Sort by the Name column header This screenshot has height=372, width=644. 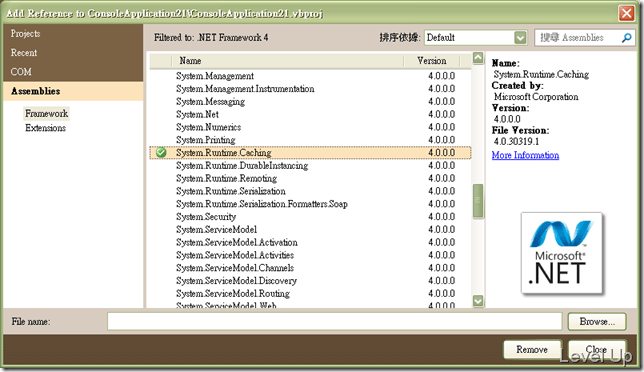[x=288, y=61]
